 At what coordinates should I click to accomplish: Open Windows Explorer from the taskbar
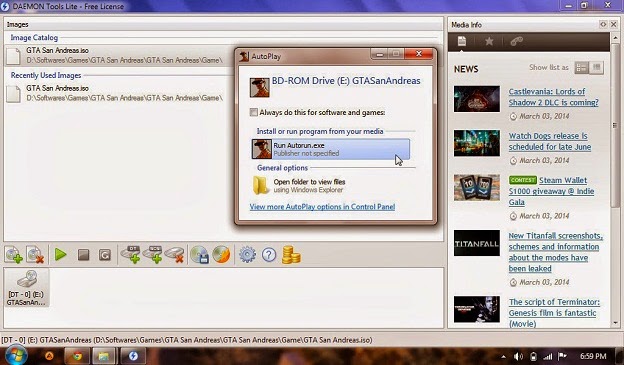pyautogui.click(x=104, y=356)
